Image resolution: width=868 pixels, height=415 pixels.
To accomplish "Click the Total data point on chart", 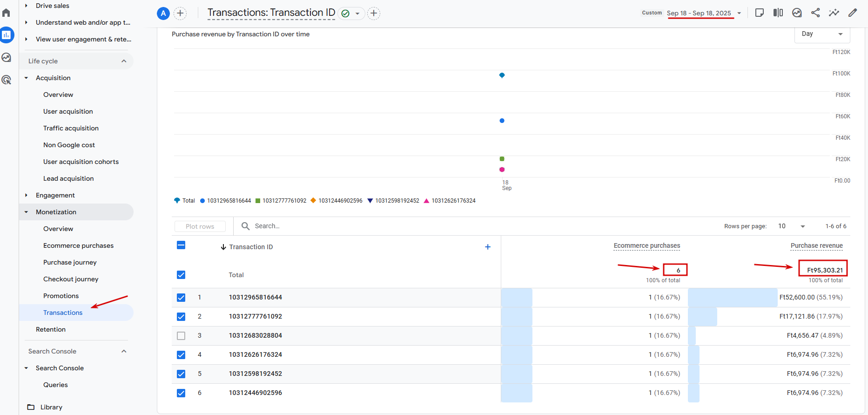I will 502,75.
